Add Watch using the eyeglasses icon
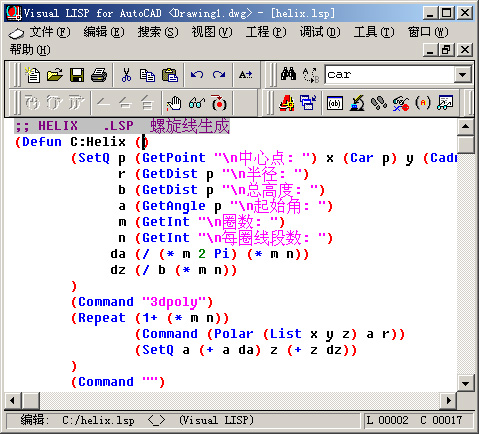Image resolution: width=479 pixels, height=434 pixels. [197, 103]
